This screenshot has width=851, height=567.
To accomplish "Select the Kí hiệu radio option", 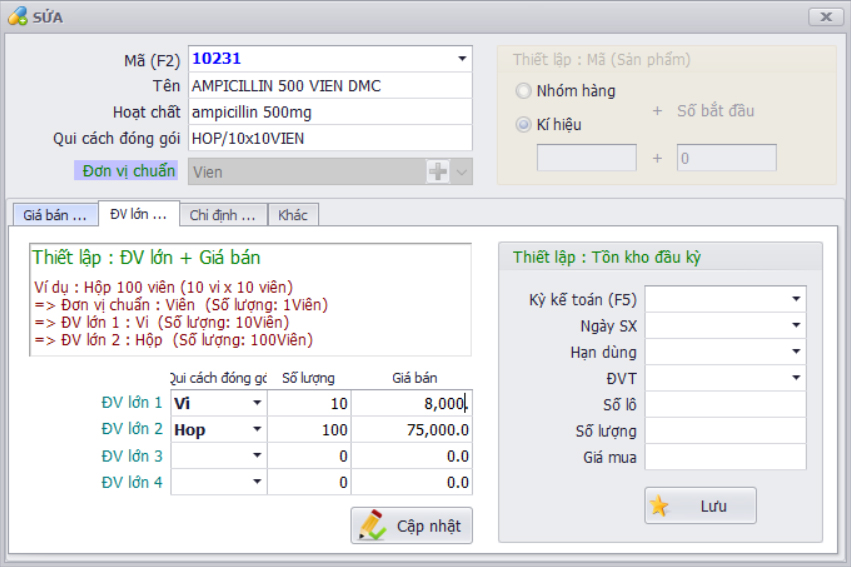I will 524,125.
